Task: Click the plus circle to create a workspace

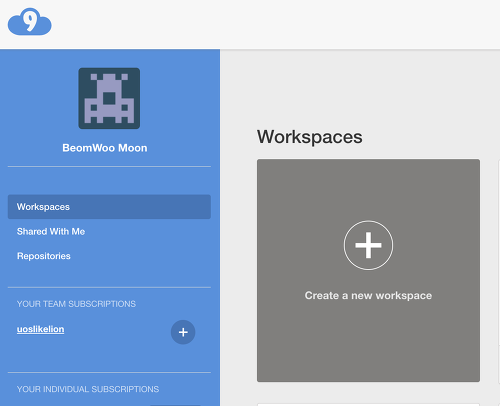Action: click(368, 245)
